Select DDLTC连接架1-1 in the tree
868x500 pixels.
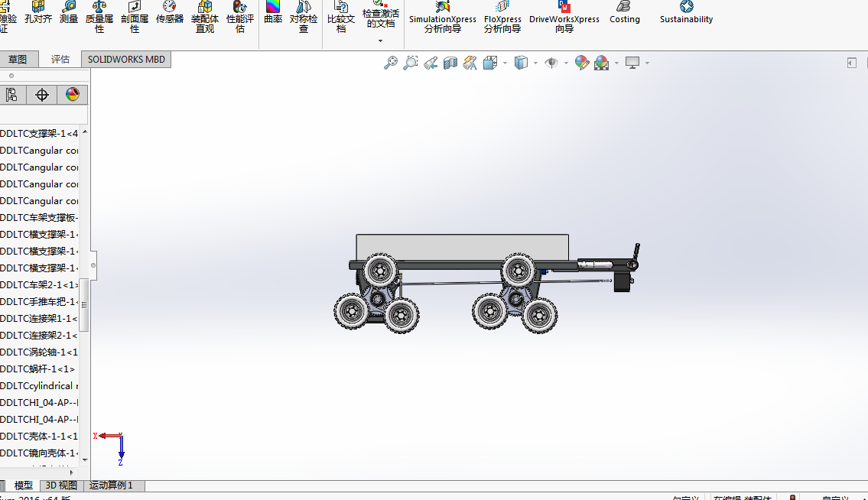point(39,318)
